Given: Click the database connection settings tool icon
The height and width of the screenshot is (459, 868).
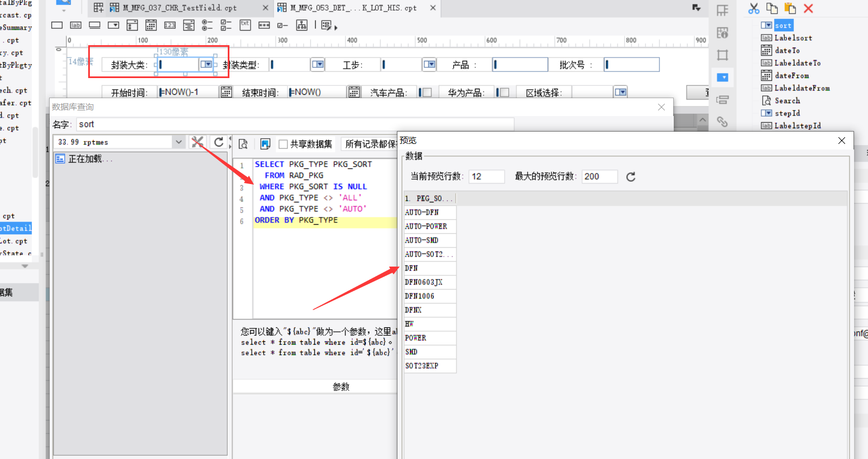Looking at the screenshot, I should click(197, 142).
